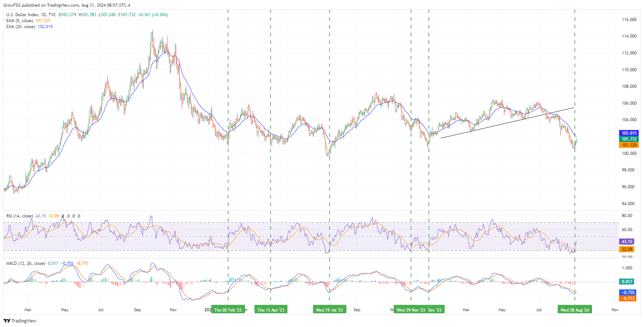Click the Thu 02 Feb '23 date label
Image resolution: width=644 pixels, height=327 pixels.
tap(228, 310)
